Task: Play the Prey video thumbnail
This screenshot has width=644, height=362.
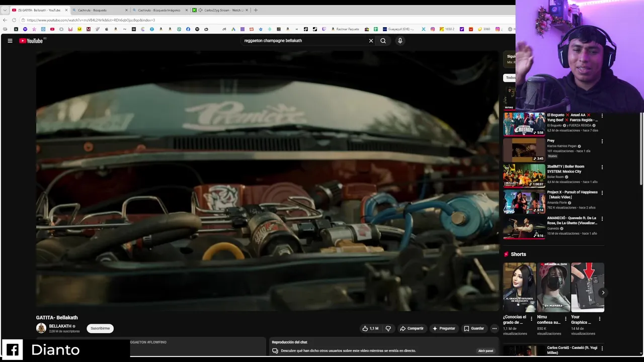Action: point(524,150)
